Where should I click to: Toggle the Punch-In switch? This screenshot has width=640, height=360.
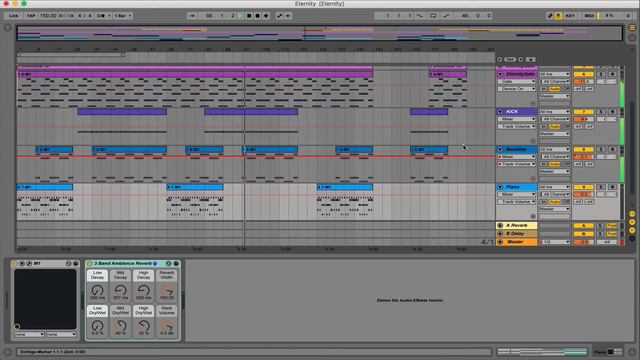[420, 16]
